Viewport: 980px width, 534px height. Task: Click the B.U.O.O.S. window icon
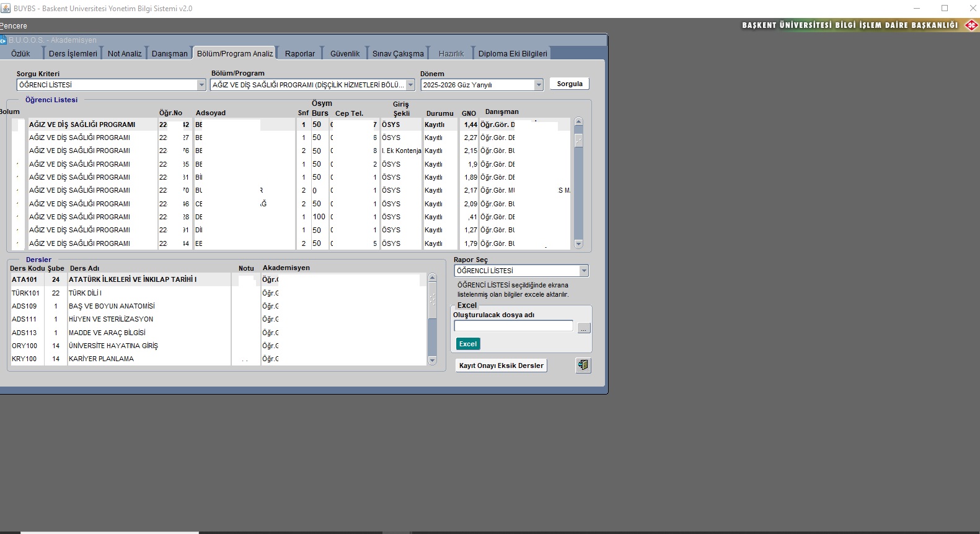click(3, 40)
